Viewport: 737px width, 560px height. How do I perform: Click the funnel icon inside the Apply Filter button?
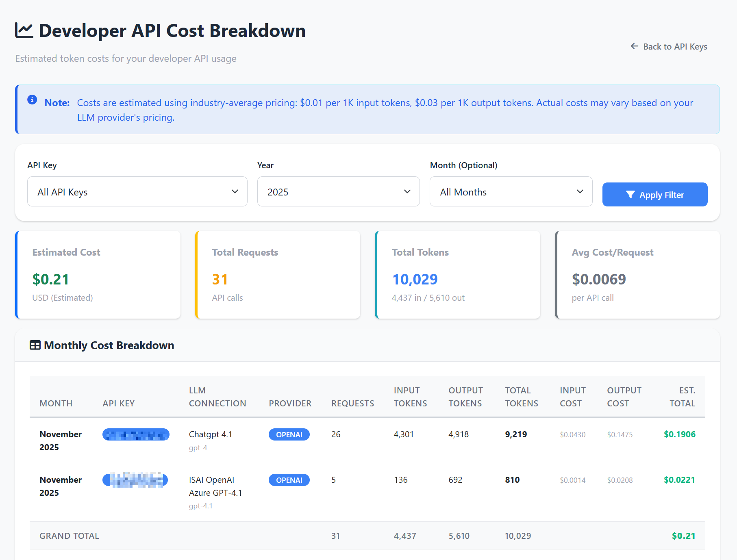(x=630, y=195)
